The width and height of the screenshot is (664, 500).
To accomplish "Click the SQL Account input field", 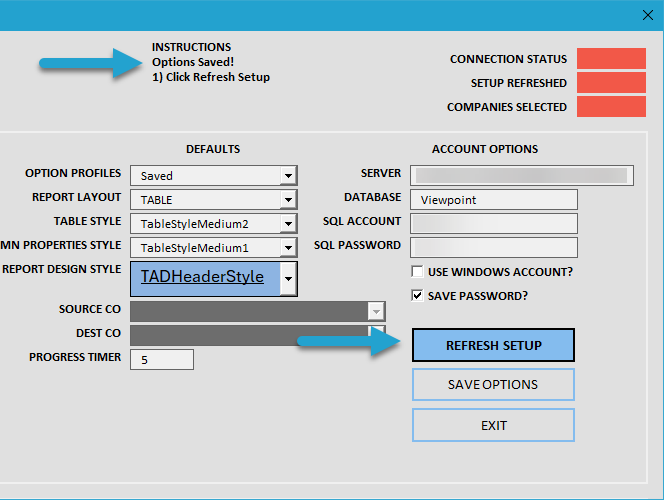I will coord(494,224).
